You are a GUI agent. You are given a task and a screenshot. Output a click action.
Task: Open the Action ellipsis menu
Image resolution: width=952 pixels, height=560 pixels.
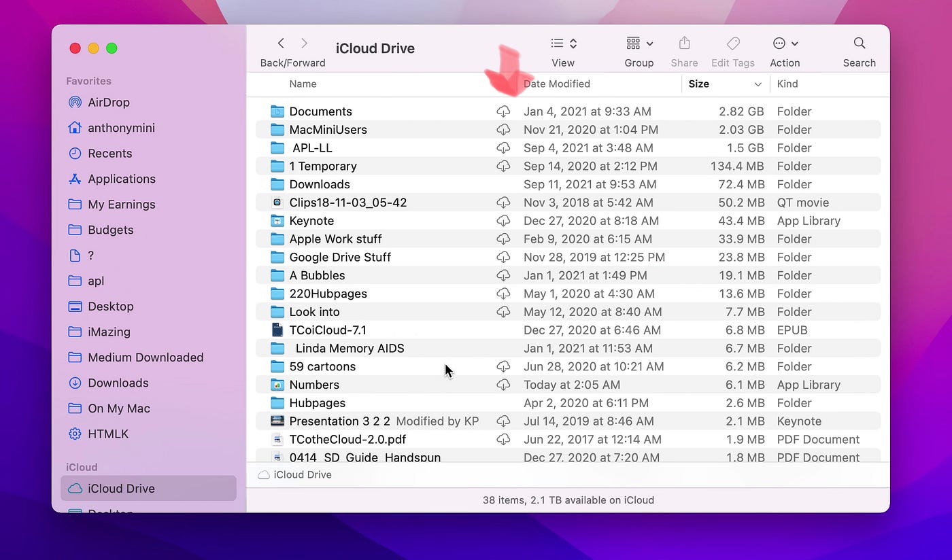[785, 43]
